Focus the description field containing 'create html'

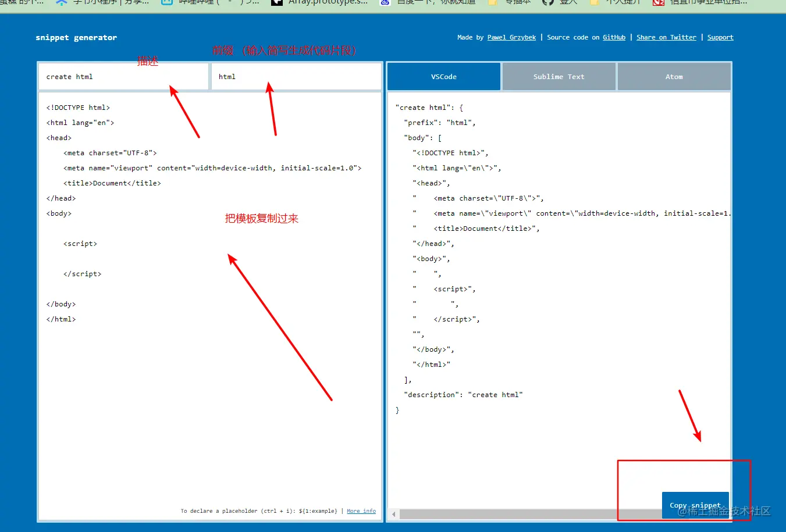click(123, 77)
